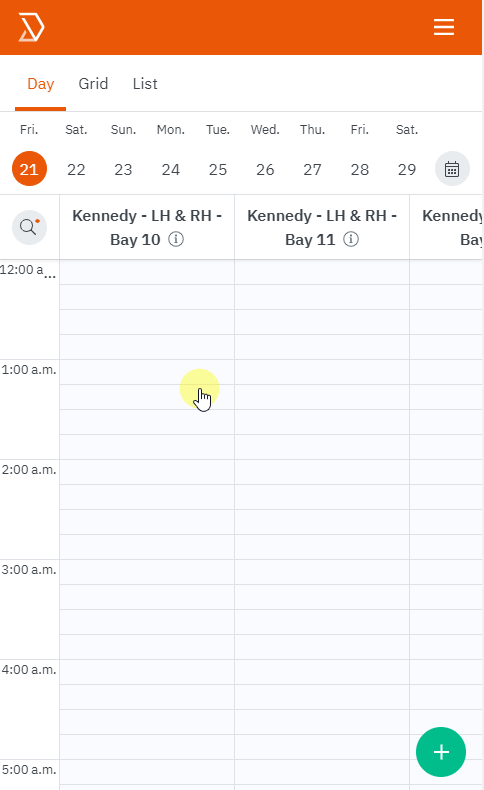Select the Day tab
This screenshot has height=790, width=484.
pyautogui.click(x=41, y=84)
